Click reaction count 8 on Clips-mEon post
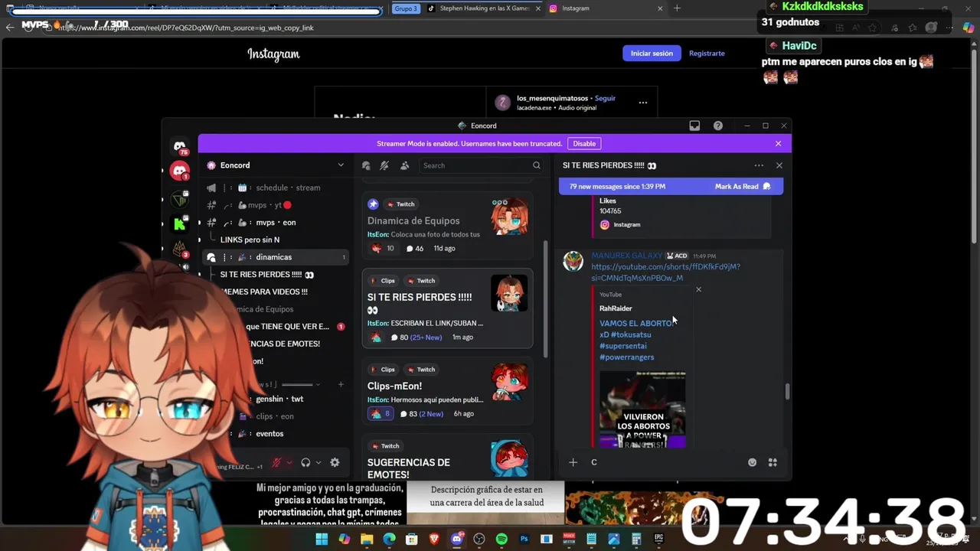Viewport: 980px width, 551px height. click(x=381, y=414)
